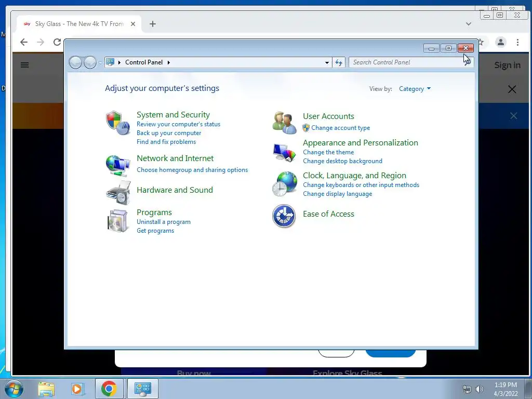Open Find and fix problems
532x399 pixels.
point(166,142)
